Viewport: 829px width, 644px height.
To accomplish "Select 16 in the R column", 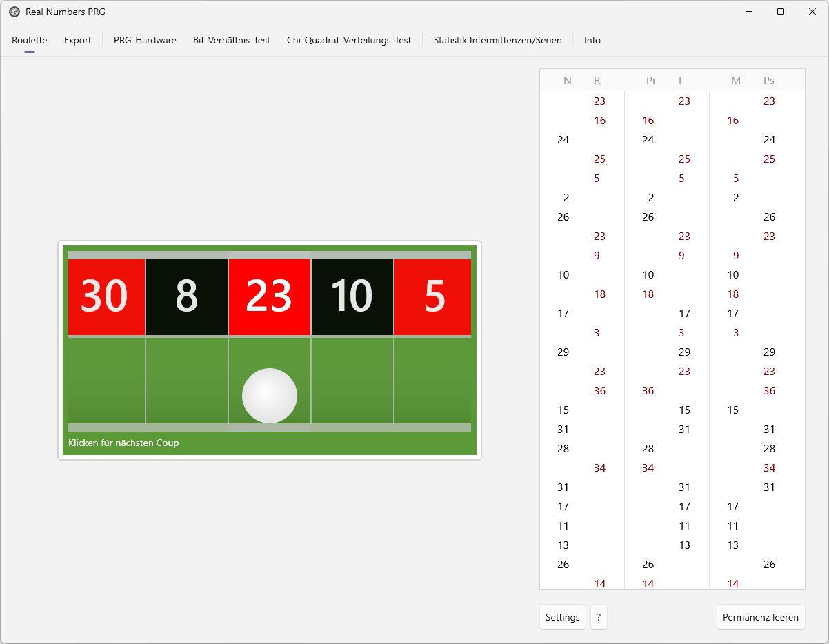I will (x=600, y=120).
